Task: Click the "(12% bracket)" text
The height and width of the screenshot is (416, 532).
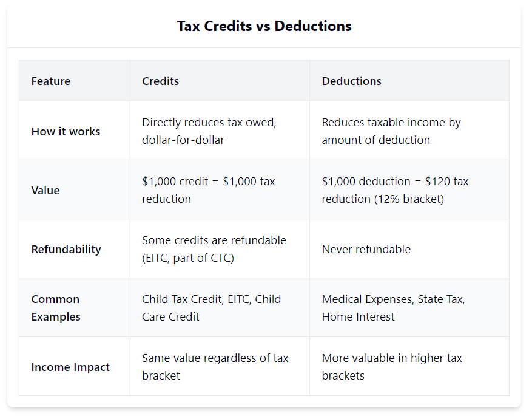Action: click(409, 199)
